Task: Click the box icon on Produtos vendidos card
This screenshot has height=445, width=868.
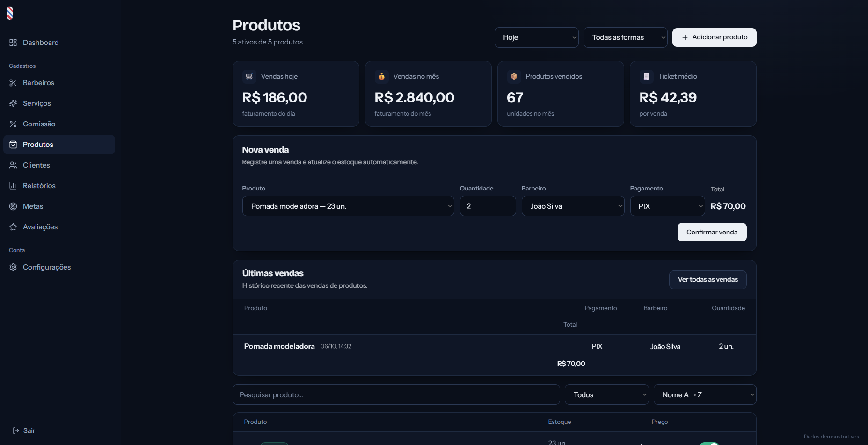Action: pos(514,76)
